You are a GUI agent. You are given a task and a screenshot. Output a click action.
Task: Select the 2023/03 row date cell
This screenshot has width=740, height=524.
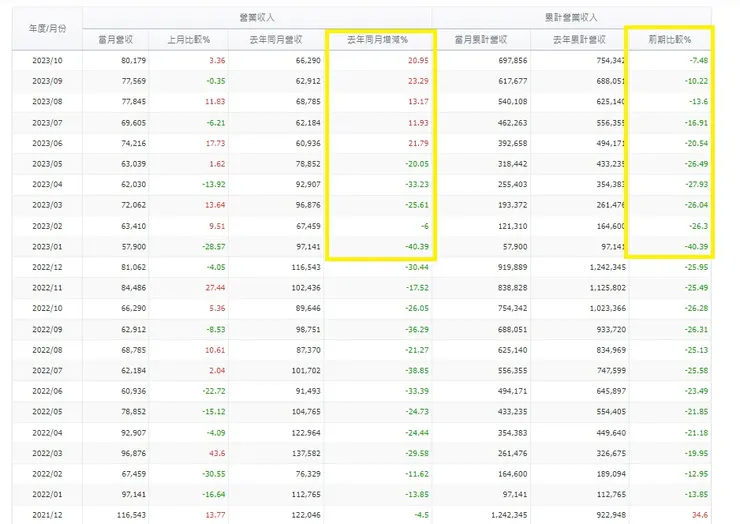47,205
